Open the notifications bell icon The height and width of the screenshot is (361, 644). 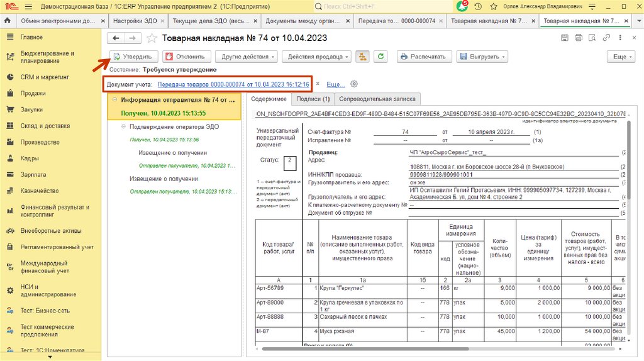[462, 6]
